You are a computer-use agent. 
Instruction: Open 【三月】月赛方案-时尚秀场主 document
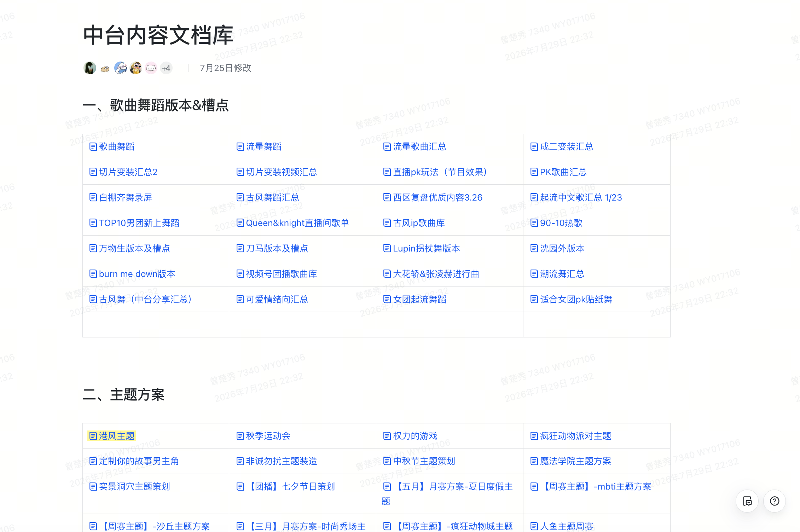tap(301, 526)
